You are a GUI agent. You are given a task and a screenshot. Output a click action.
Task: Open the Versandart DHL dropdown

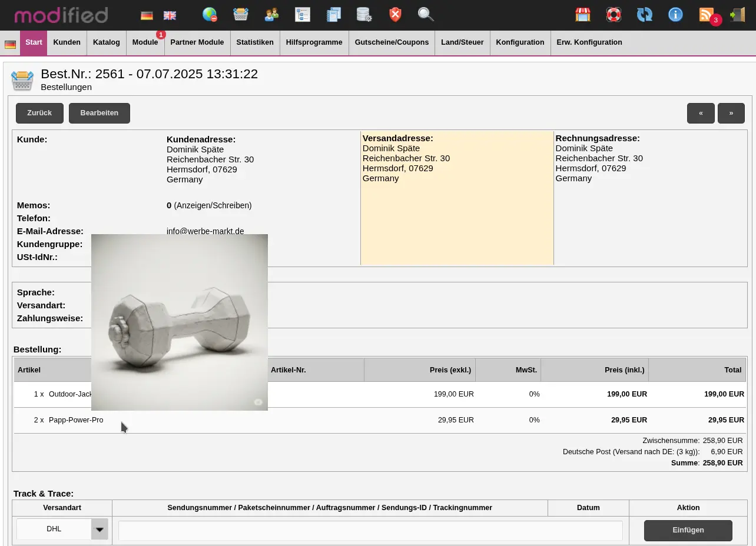tap(62, 529)
